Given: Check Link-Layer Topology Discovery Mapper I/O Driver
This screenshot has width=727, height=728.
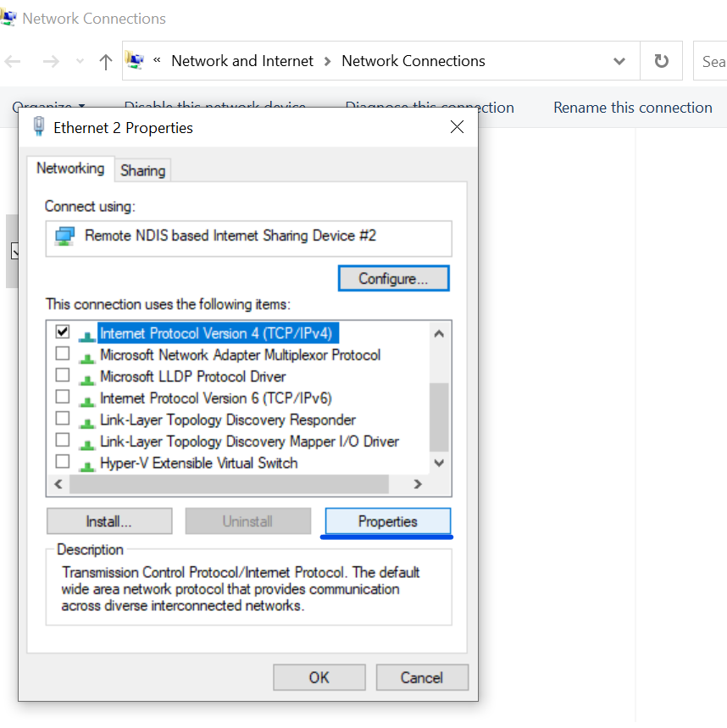Looking at the screenshot, I should coord(62,440).
